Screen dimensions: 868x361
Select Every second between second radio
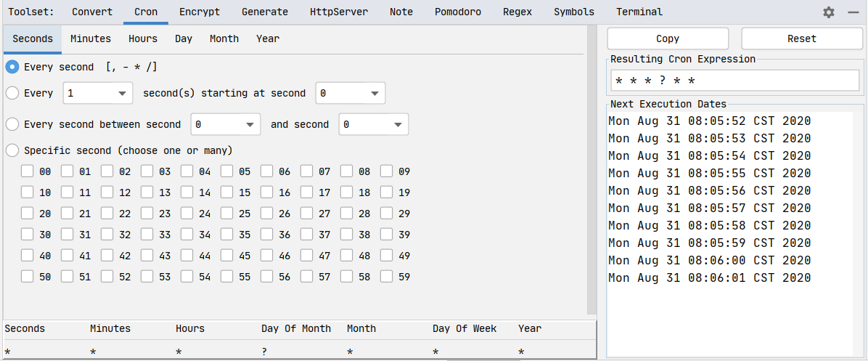pyautogui.click(x=12, y=125)
